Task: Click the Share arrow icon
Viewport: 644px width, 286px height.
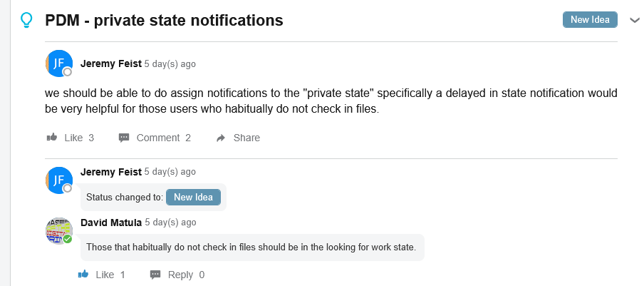Action: [221, 138]
